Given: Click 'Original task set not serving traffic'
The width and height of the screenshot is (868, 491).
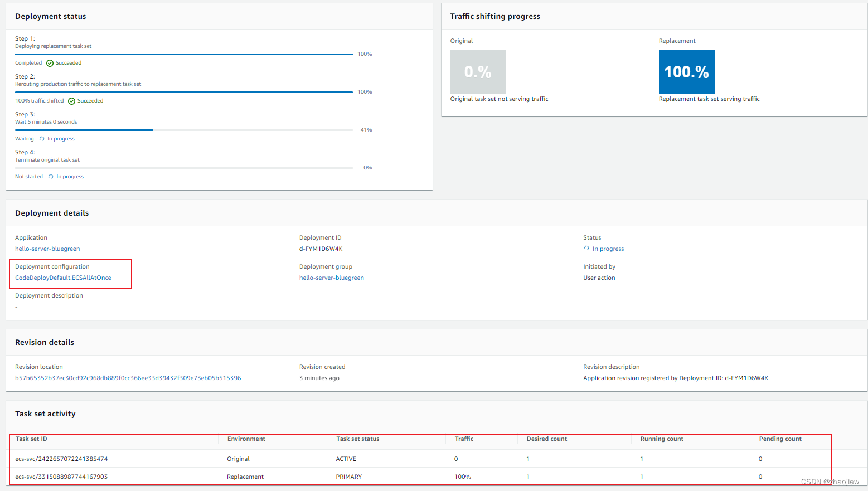Looking at the screenshot, I should 500,99.
